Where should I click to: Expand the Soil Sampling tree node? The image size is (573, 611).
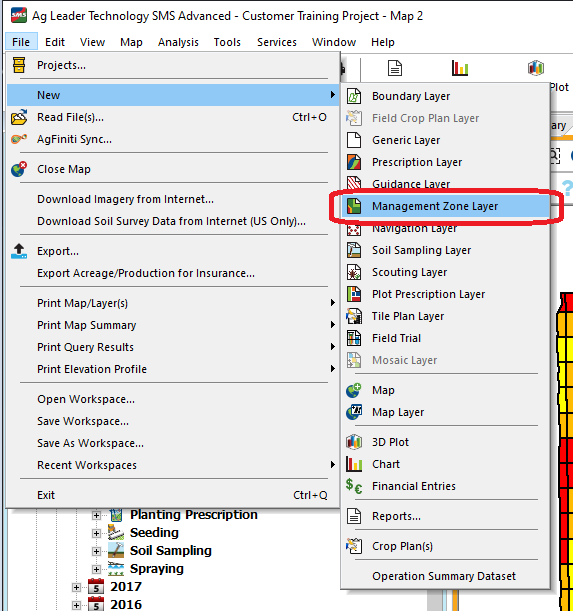pos(96,551)
